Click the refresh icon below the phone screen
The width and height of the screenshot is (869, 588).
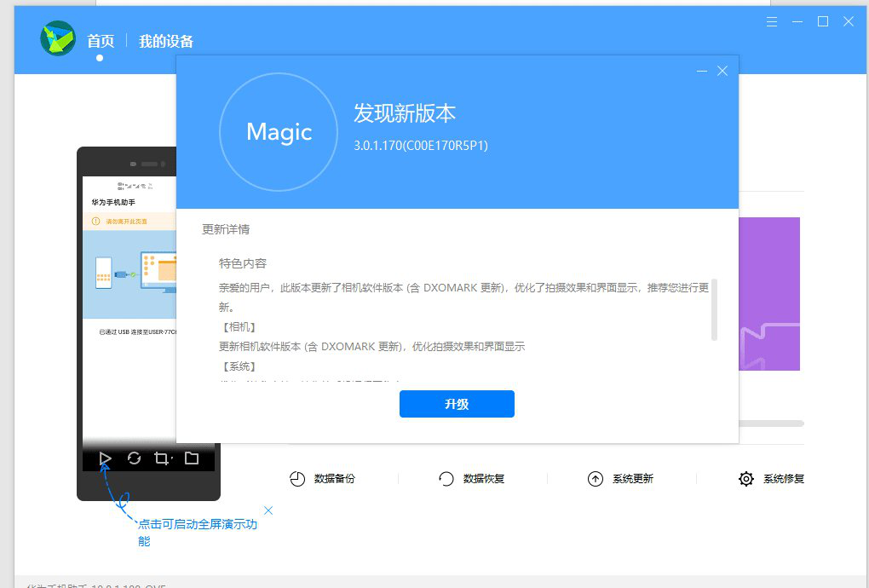coord(134,458)
